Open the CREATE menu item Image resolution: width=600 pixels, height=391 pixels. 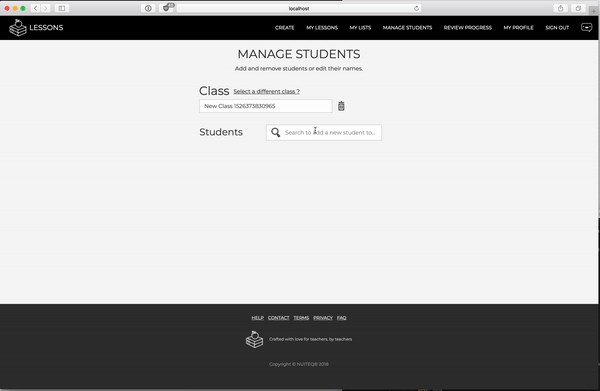pos(285,28)
